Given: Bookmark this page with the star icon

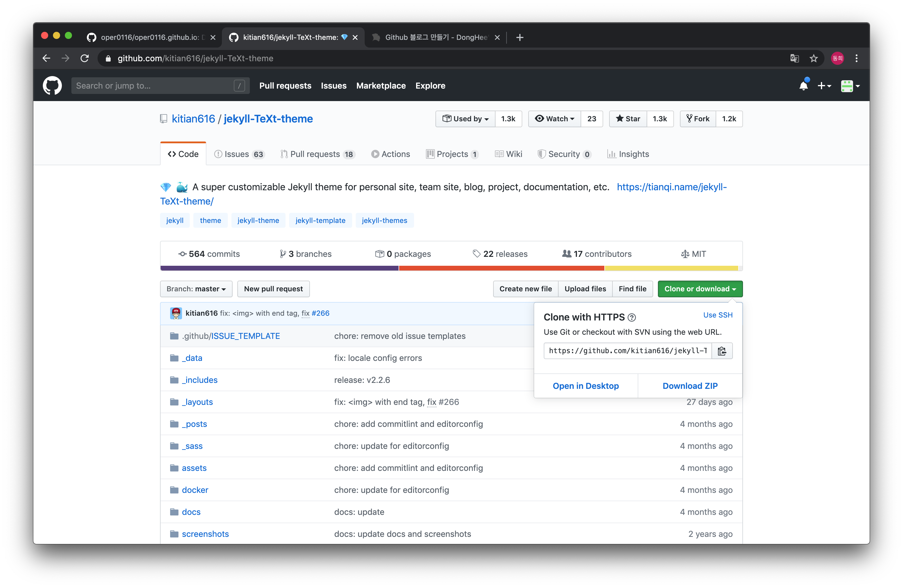Looking at the screenshot, I should [813, 58].
